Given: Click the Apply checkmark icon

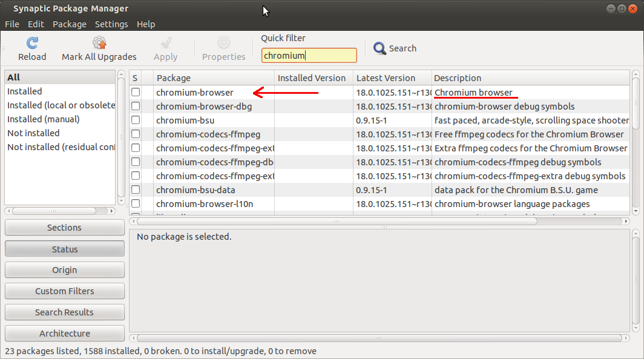Looking at the screenshot, I should click(x=165, y=43).
